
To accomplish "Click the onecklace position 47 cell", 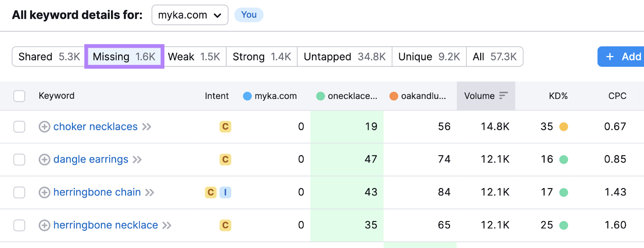I will tap(347, 160).
